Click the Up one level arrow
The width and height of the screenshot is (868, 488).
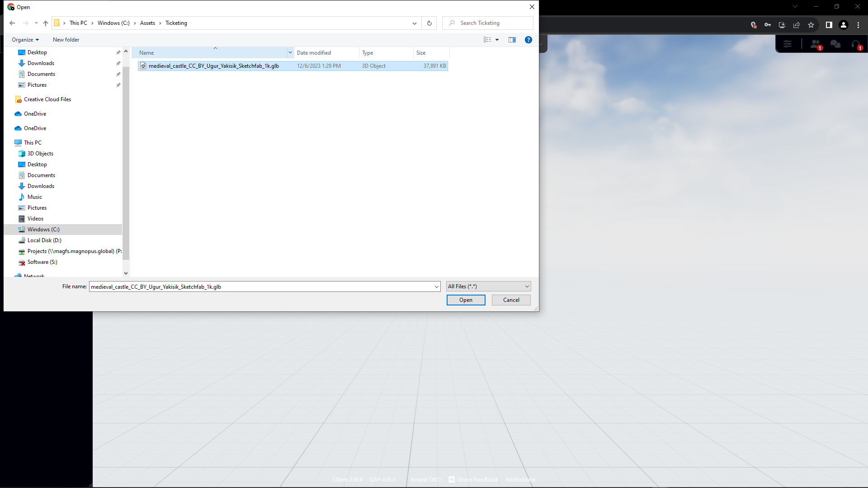point(46,23)
